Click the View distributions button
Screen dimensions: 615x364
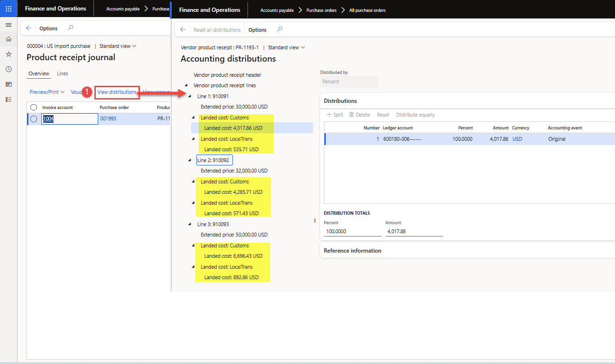click(117, 92)
